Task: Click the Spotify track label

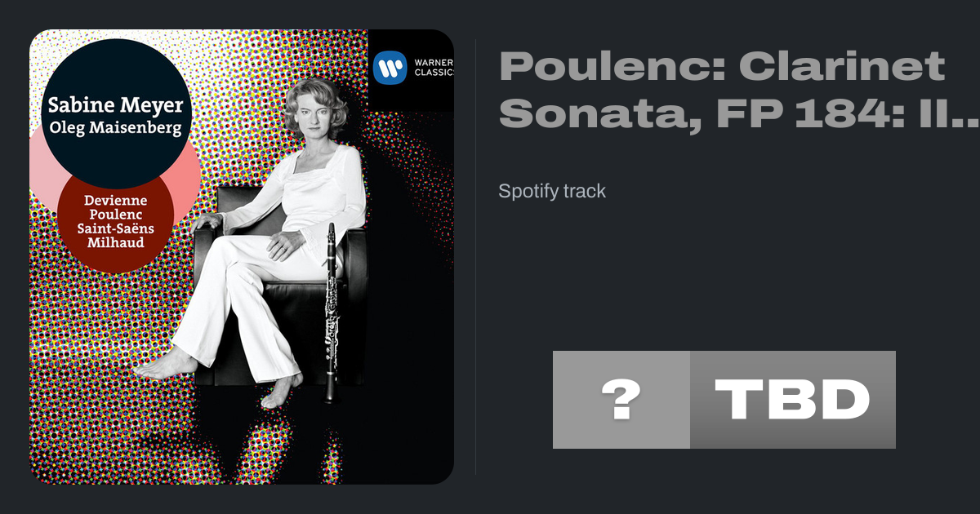Action: (552, 191)
